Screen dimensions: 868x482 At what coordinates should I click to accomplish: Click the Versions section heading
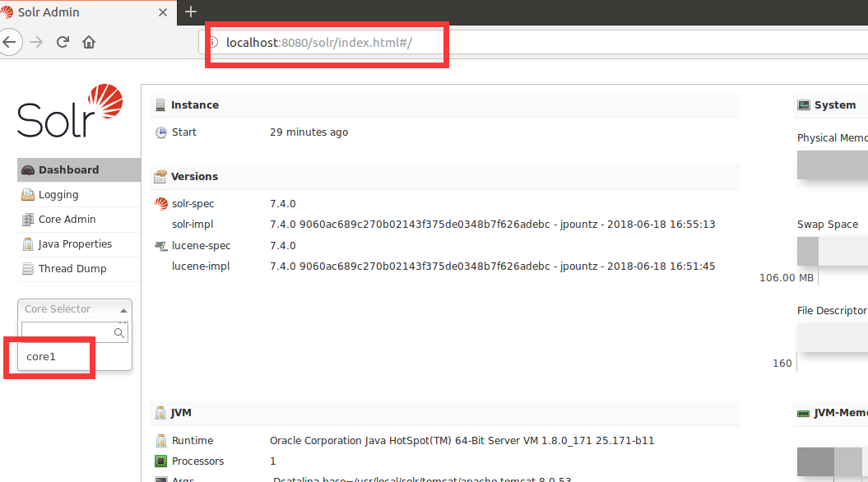pyautogui.click(x=194, y=177)
